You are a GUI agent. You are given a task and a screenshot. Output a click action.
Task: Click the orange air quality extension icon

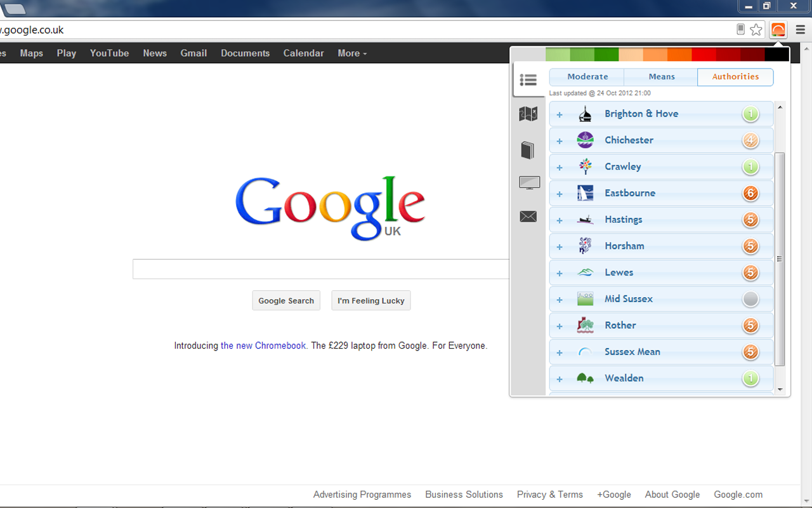click(x=778, y=29)
